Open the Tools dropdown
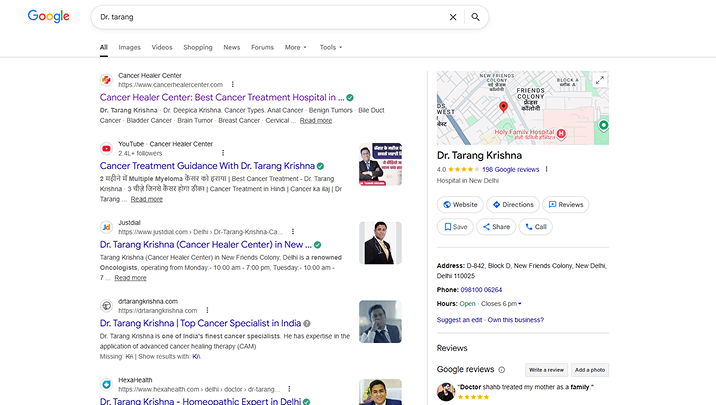 click(330, 47)
